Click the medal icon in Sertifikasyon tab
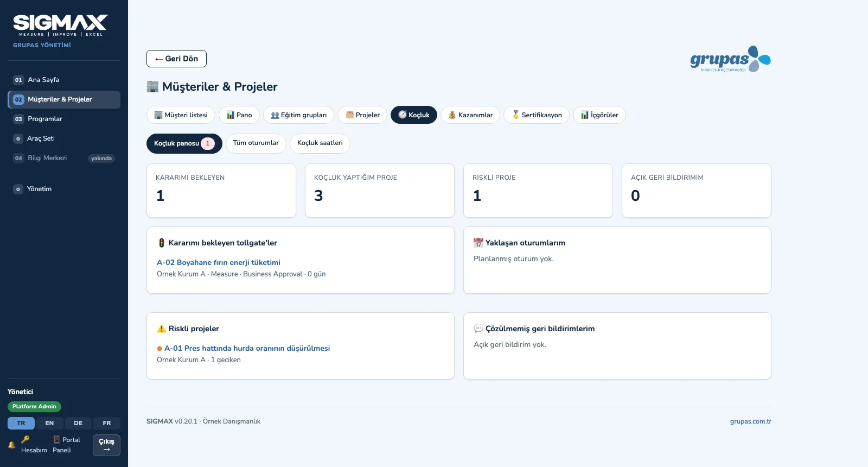The height and width of the screenshot is (467, 868). click(516, 115)
